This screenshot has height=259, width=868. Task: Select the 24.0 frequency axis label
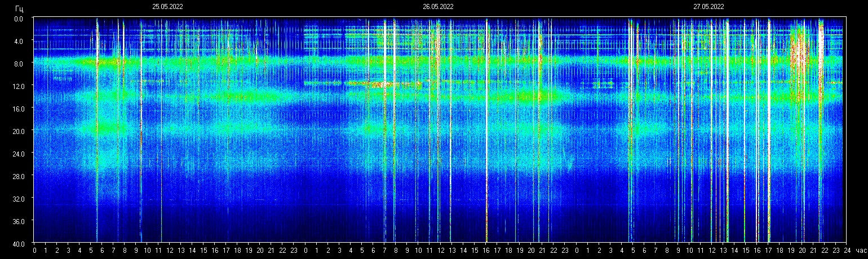pos(17,153)
